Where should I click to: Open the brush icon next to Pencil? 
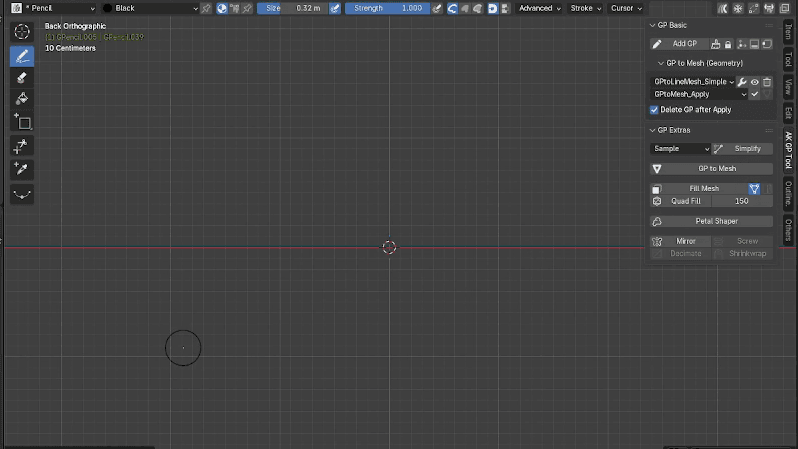[x=16, y=8]
